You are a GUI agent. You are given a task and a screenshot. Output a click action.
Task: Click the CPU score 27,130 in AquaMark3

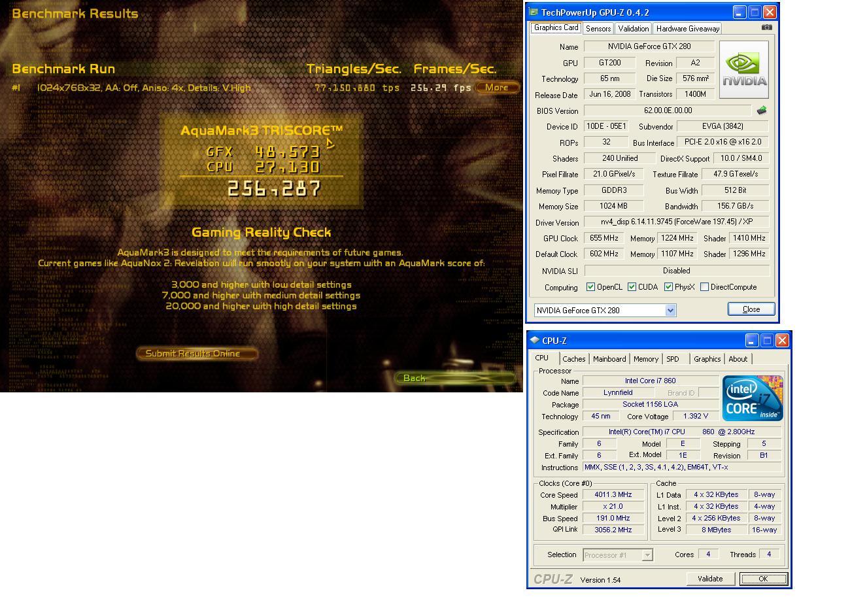[288, 167]
